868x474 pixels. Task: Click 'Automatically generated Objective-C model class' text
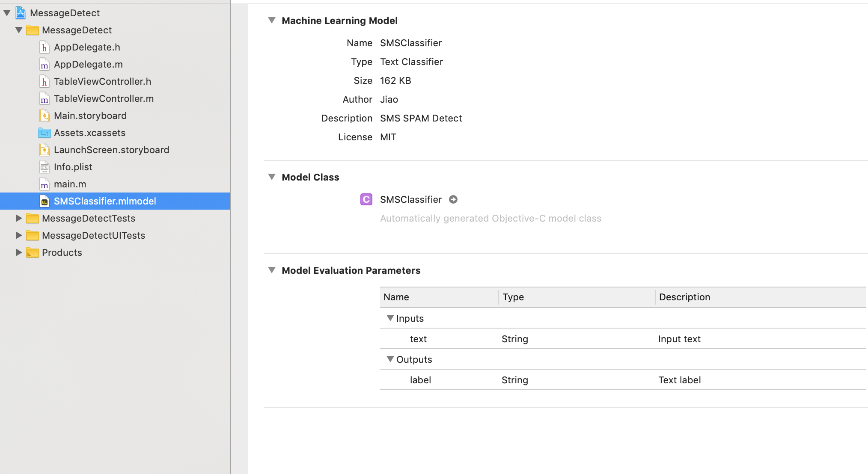[x=490, y=218]
